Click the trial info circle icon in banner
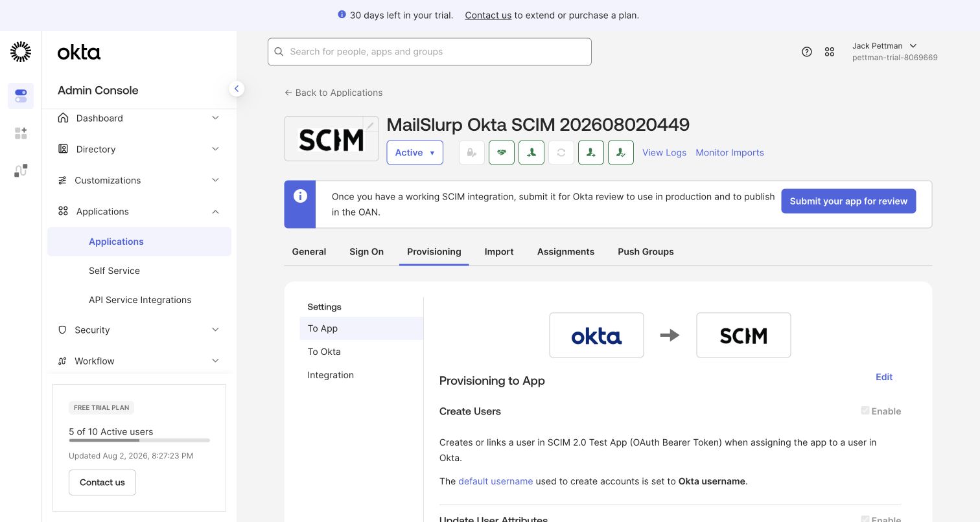 tap(342, 14)
